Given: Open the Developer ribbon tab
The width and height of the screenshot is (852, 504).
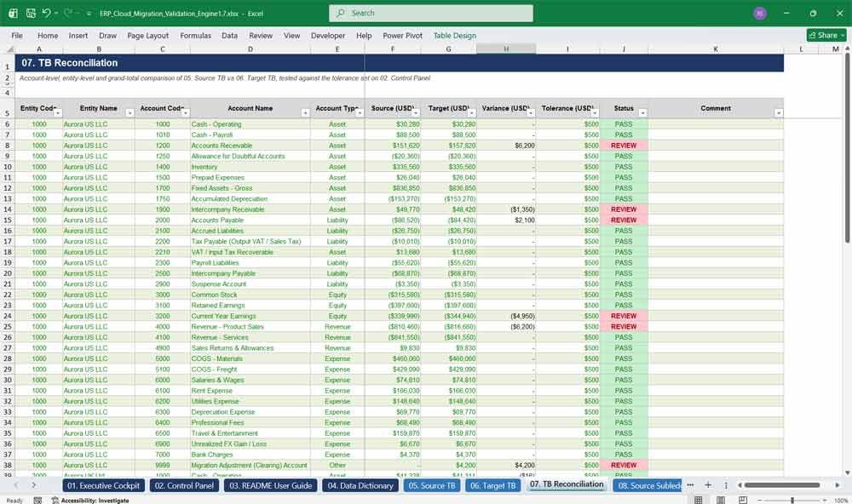Looking at the screenshot, I should [328, 35].
